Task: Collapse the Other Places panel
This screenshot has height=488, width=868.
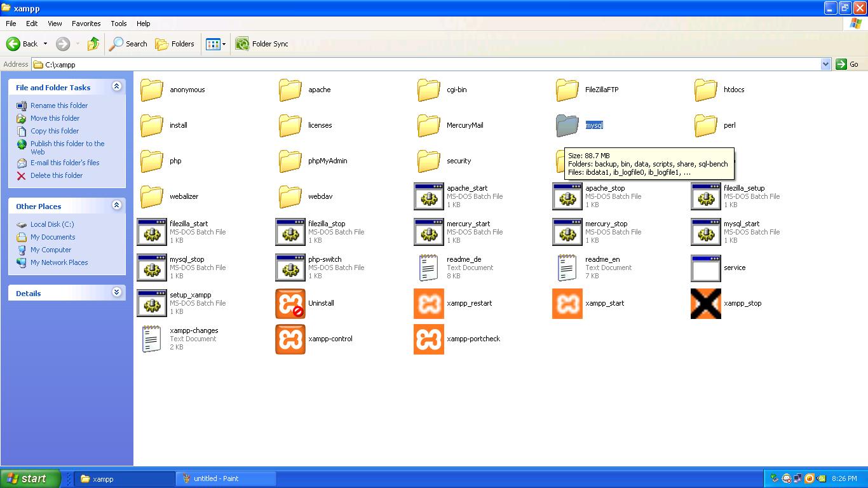Action: pyautogui.click(x=116, y=205)
